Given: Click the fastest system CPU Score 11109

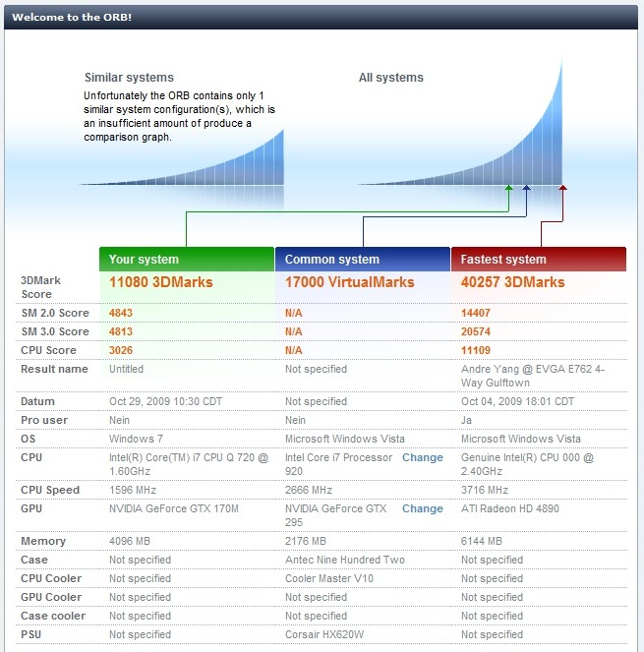Looking at the screenshot, I should tap(476, 350).
